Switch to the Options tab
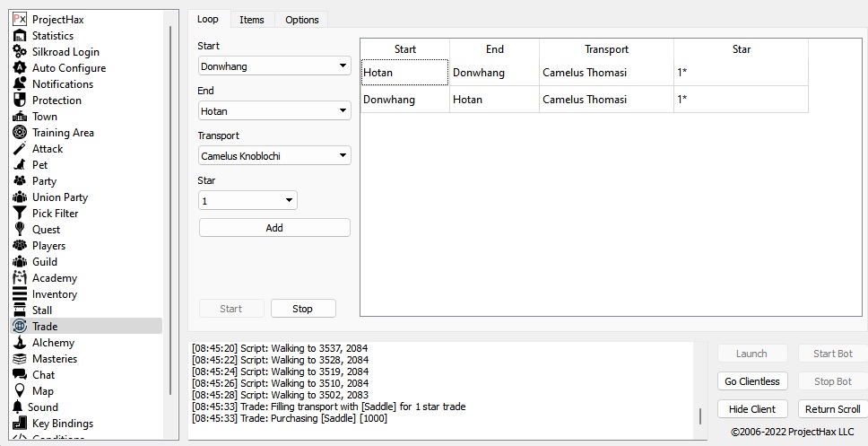Screen dimensions: 868x446 pyautogui.click(x=302, y=20)
